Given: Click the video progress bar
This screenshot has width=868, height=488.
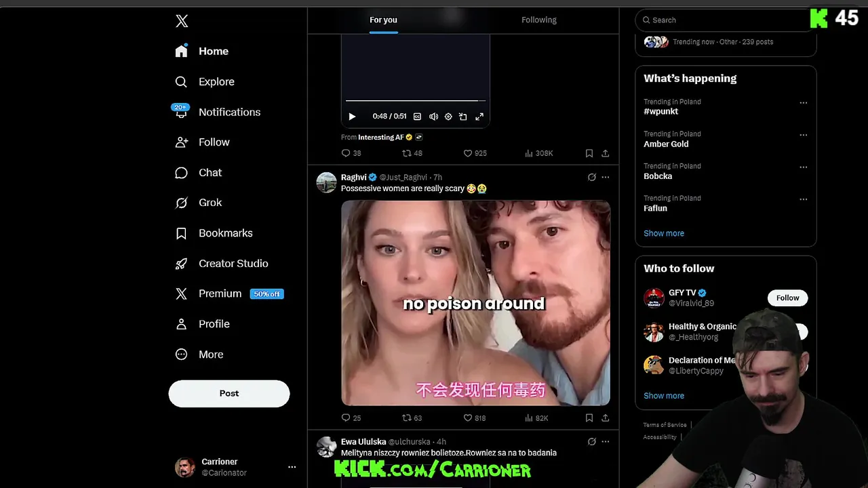Looking at the screenshot, I should pos(415,100).
